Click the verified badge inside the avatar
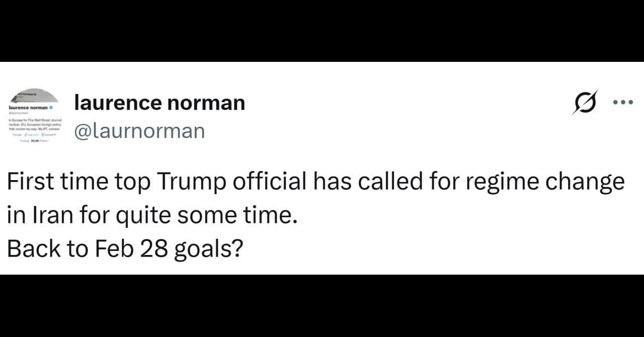The width and height of the screenshot is (644, 337). (51, 108)
